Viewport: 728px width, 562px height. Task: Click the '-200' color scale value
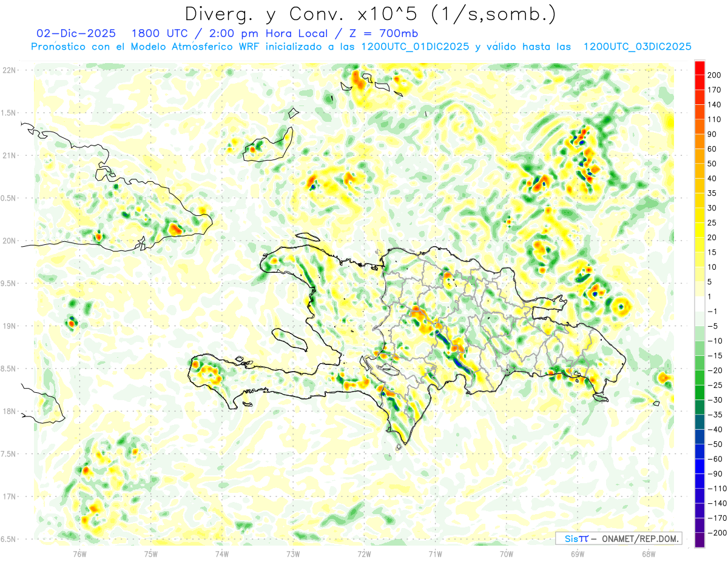(x=718, y=533)
